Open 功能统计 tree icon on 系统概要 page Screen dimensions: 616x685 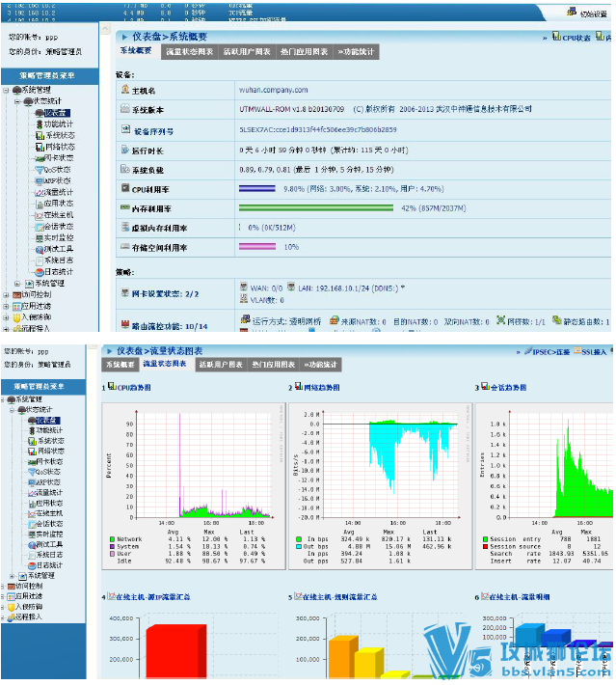(x=40, y=124)
